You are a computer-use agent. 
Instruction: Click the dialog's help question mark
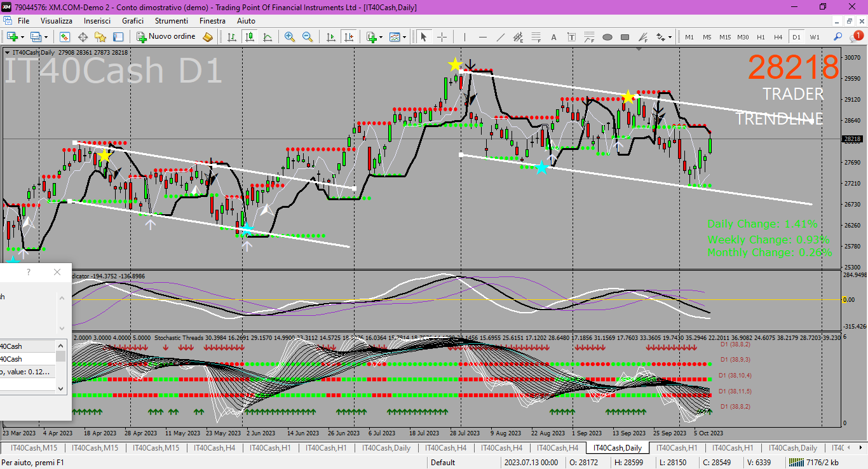[29, 272]
